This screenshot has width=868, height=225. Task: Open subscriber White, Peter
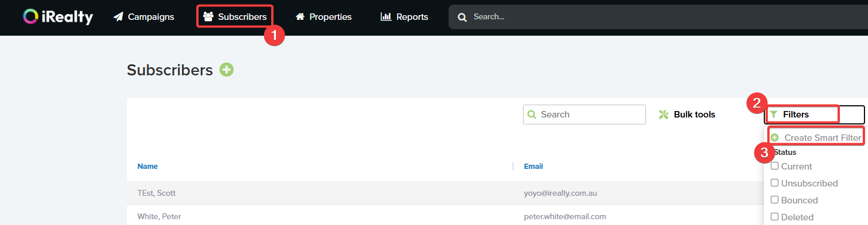pos(159,216)
